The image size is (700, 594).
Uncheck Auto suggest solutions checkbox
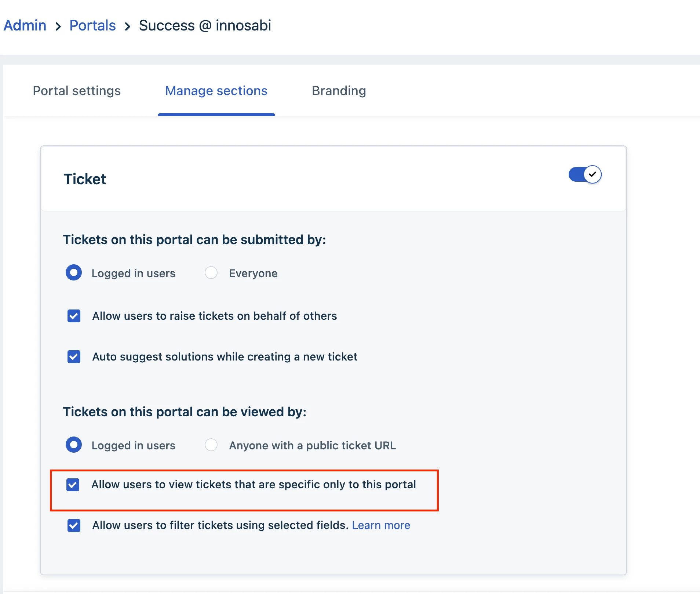pyautogui.click(x=74, y=356)
